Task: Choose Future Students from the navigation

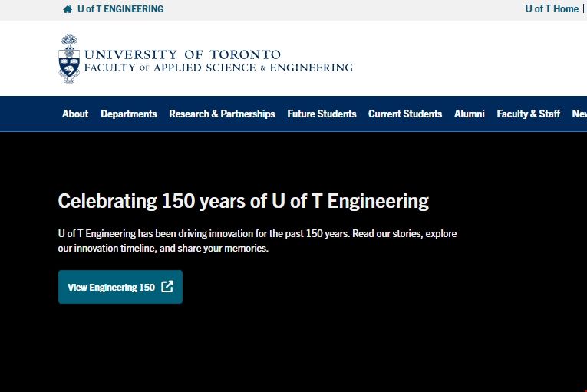Action: [x=322, y=114]
